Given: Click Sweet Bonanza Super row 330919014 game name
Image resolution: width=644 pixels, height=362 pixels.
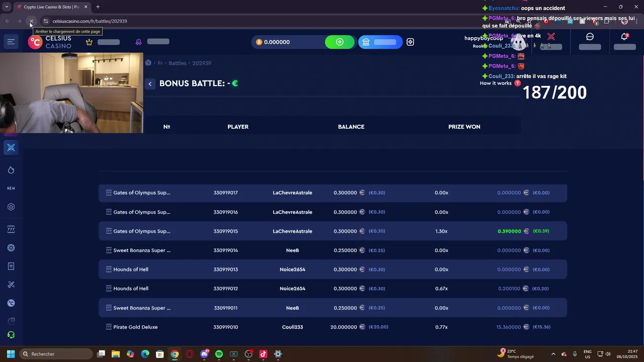Looking at the screenshot, I should (142, 250).
